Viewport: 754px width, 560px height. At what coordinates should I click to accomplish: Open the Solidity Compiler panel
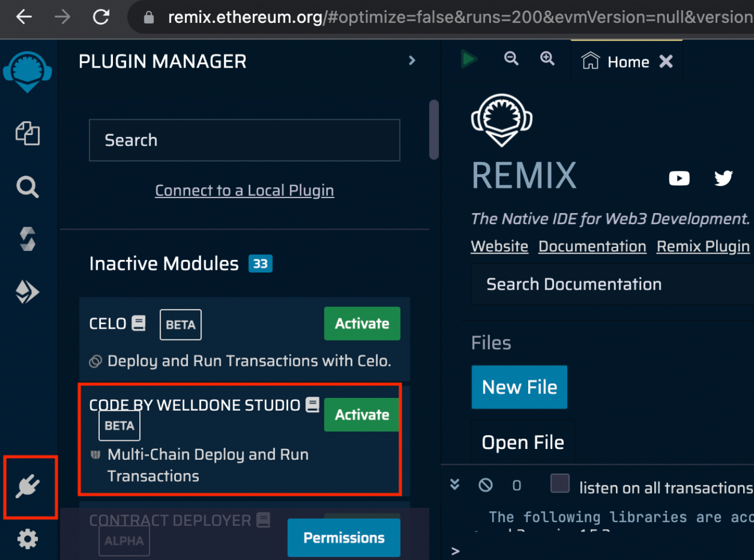[x=27, y=239]
